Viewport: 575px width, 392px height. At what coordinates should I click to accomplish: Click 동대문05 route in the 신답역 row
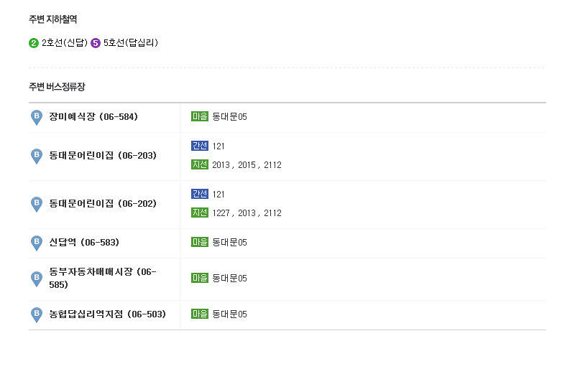point(229,243)
